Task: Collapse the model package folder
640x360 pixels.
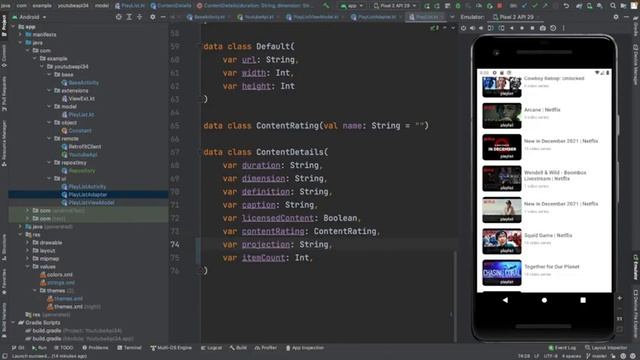Action: click(49, 107)
